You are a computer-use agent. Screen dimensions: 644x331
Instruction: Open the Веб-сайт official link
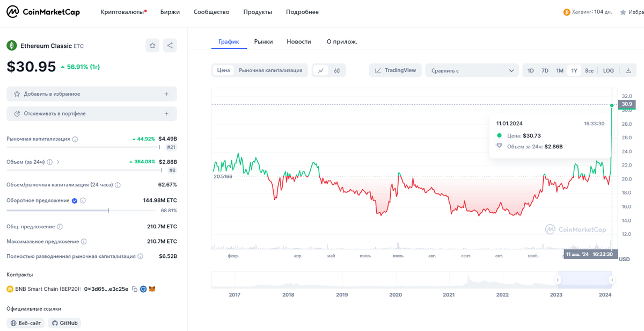coord(26,323)
